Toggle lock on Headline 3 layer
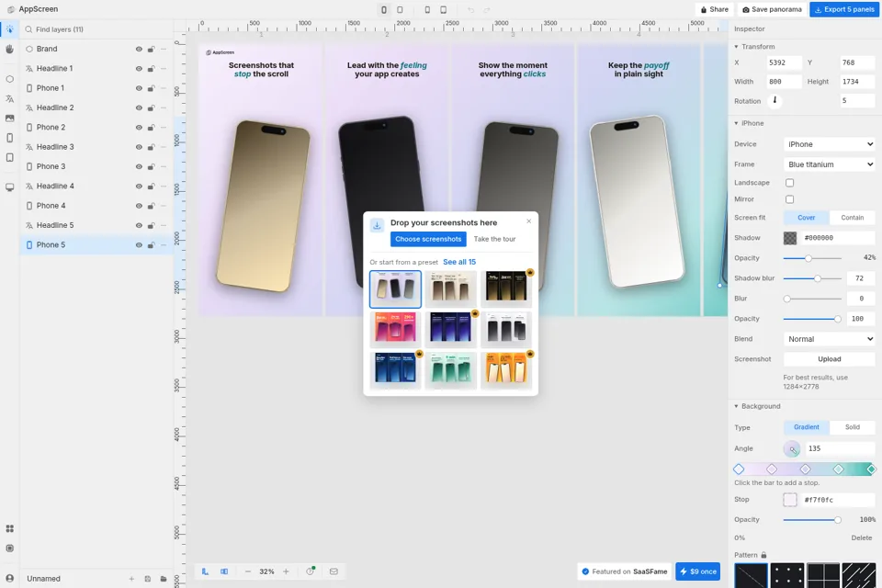882x588 pixels. coord(151,147)
